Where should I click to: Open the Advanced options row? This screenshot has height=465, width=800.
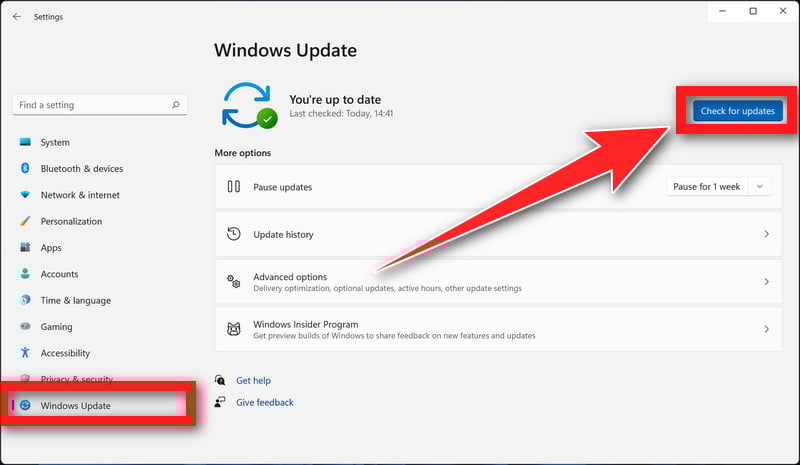tap(498, 282)
